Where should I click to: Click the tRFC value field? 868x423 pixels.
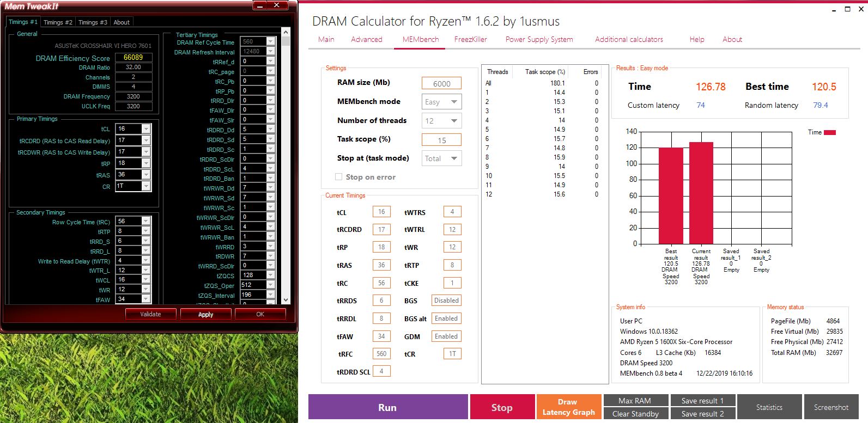(x=381, y=354)
